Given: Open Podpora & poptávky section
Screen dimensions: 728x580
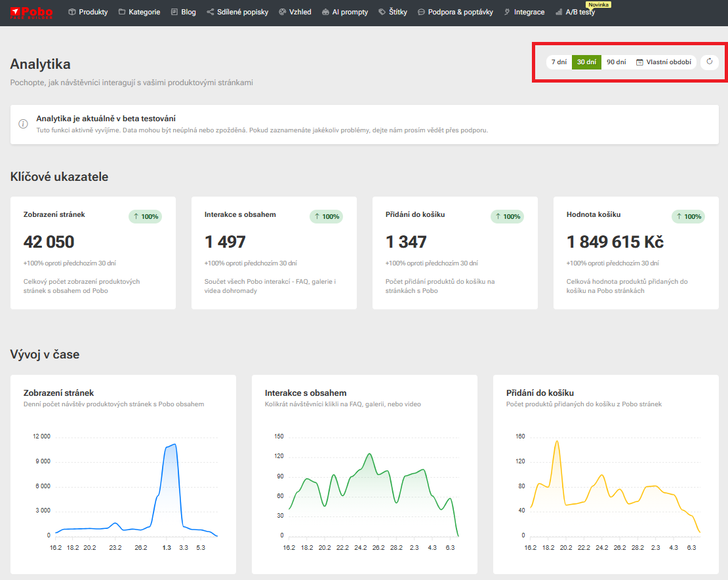Looking at the screenshot, I should [x=455, y=12].
